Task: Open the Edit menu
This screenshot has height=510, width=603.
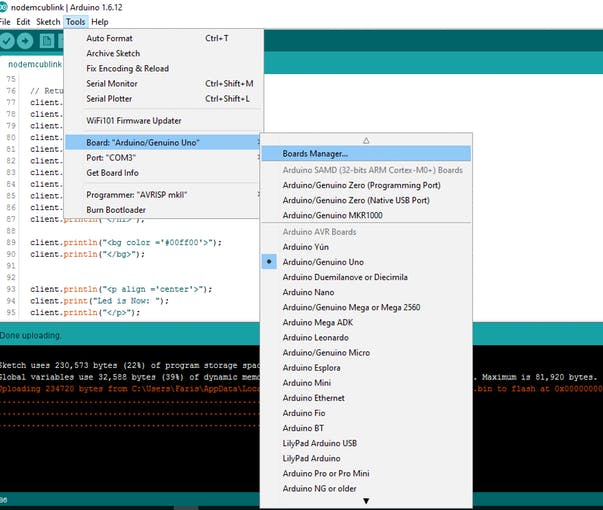Action: coord(23,22)
